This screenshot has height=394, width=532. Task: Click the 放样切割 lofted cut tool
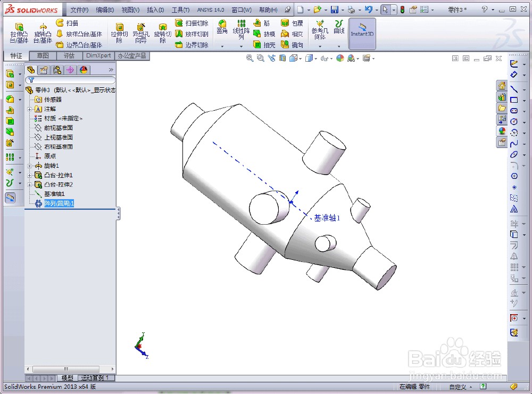pyautogui.click(x=192, y=34)
